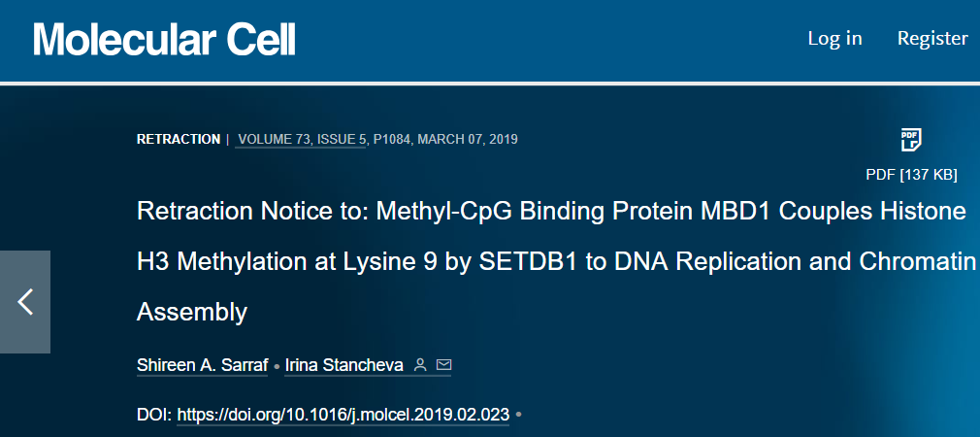Click the RETRACTION article type label
Viewport: 980px width, 437px height.
179,140
